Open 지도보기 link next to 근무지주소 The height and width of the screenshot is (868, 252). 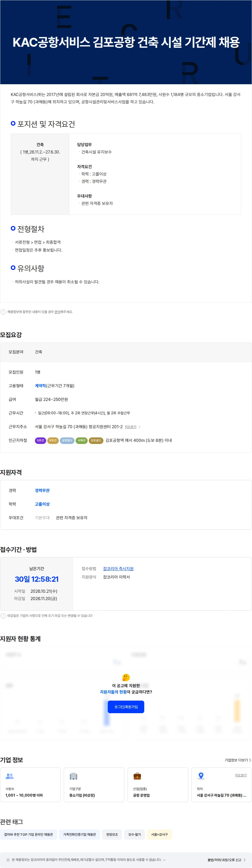point(130,427)
